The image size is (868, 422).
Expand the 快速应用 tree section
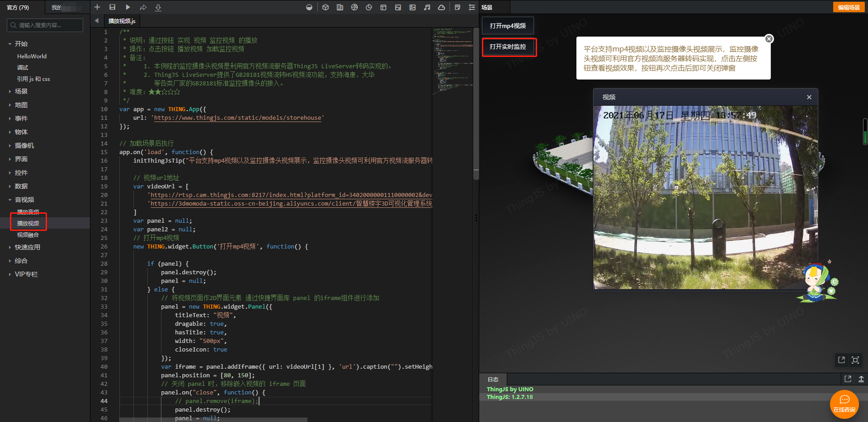click(28, 247)
